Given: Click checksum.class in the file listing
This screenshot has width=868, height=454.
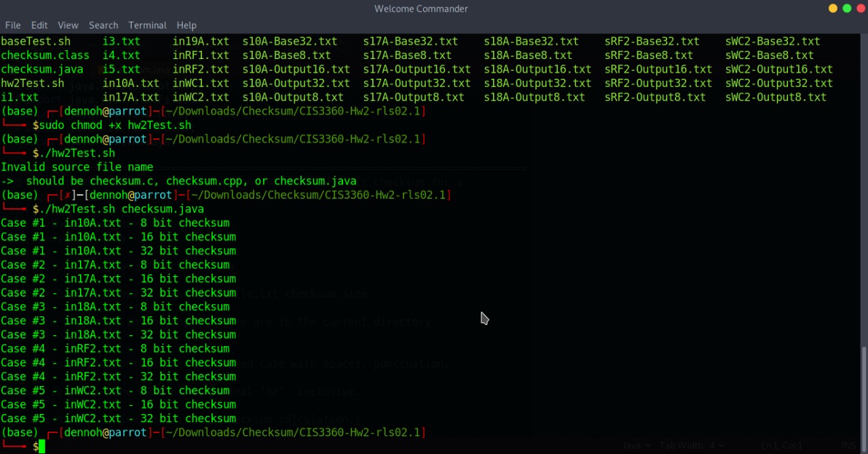Looking at the screenshot, I should (45, 56).
